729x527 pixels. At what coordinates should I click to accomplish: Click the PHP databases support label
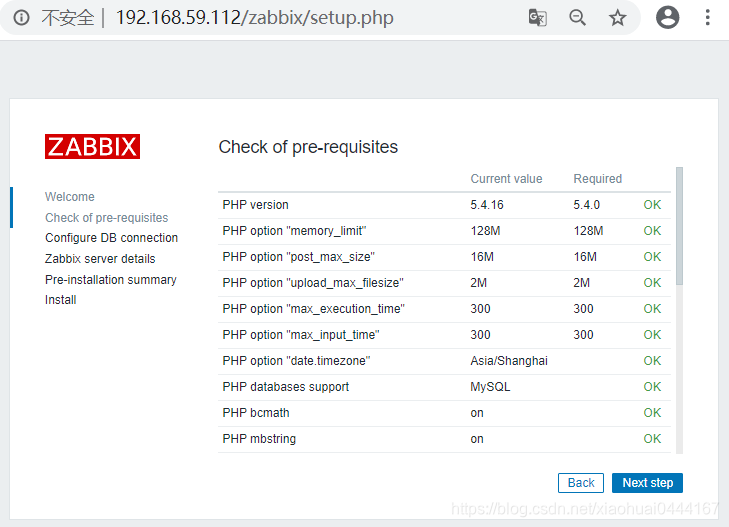[285, 387]
